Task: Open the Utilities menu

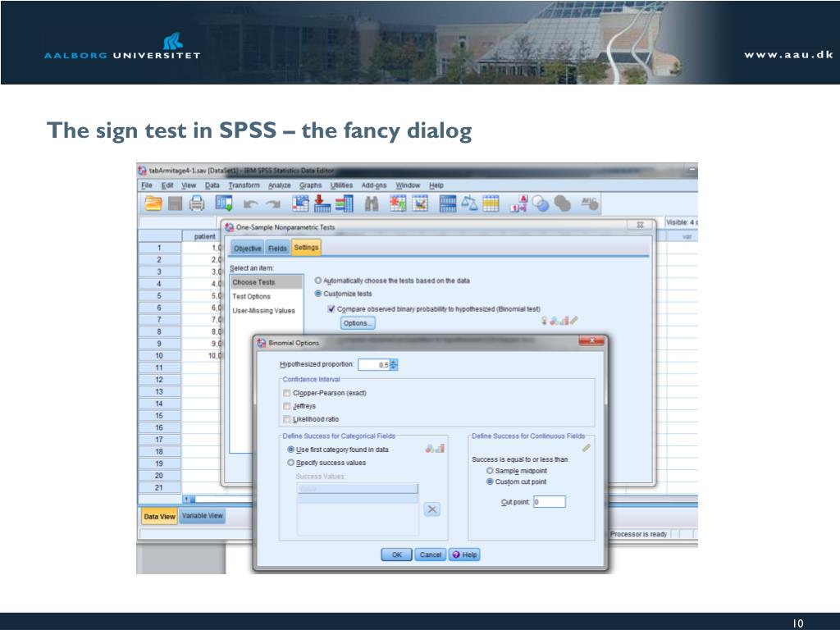Action: point(342,185)
